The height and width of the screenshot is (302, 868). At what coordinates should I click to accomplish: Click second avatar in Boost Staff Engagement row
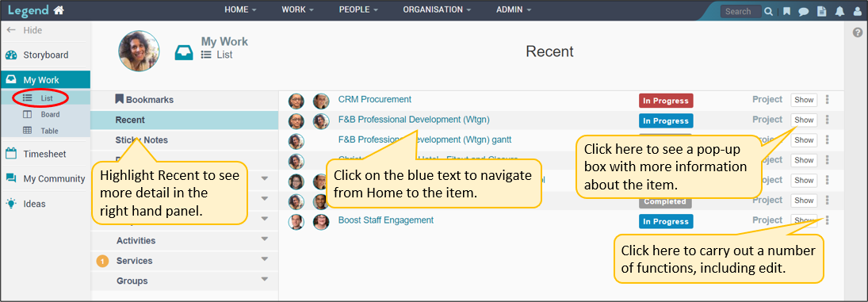(x=321, y=222)
